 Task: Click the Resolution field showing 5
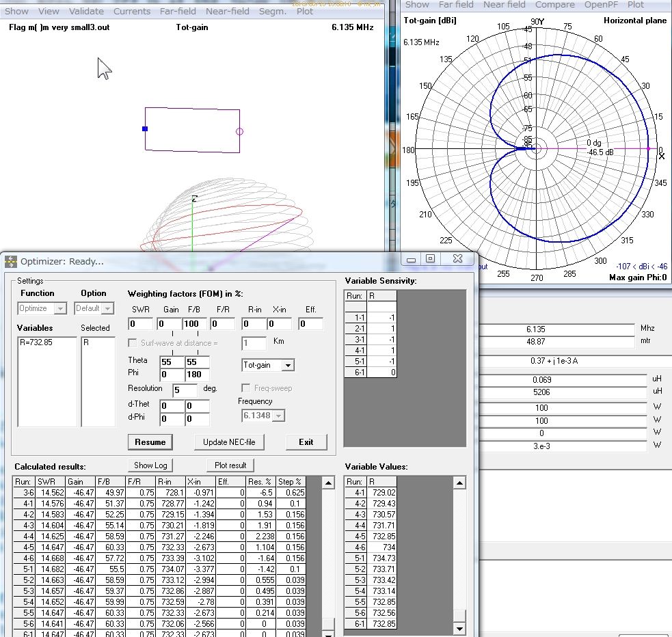pyautogui.click(x=185, y=390)
